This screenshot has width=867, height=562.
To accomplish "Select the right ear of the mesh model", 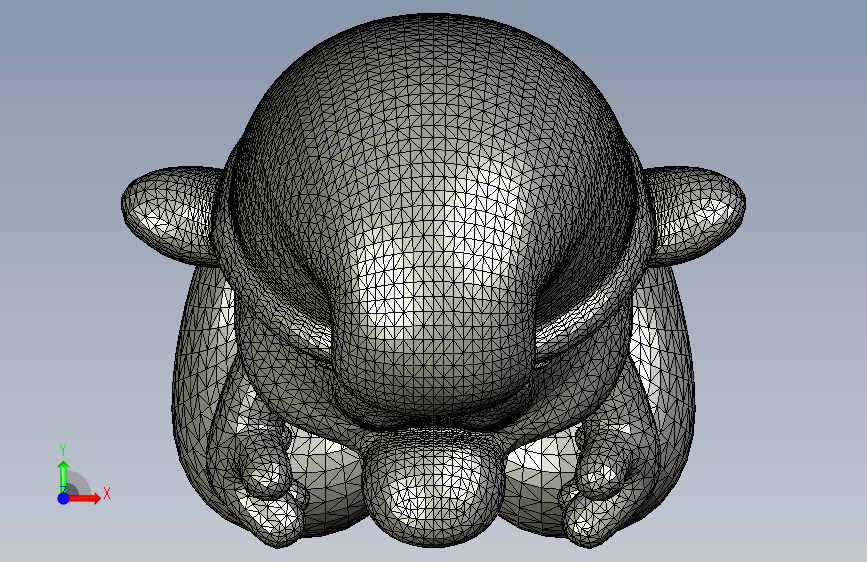I will tap(694, 215).
